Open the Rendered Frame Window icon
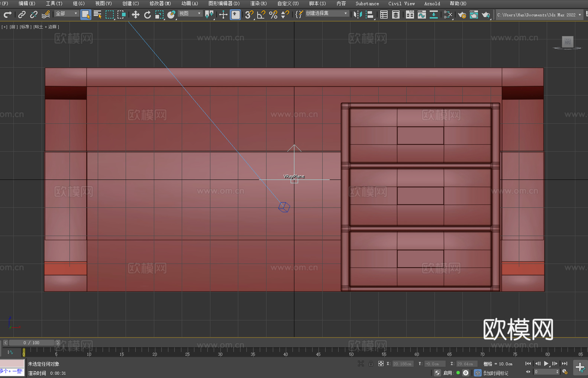588x378 pixels. coord(474,14)
